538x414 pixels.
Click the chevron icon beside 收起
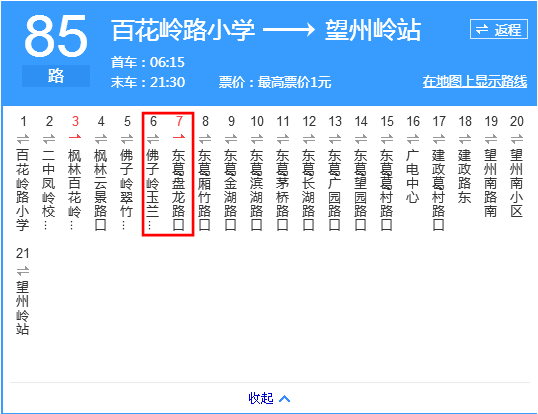click(284, 399)
